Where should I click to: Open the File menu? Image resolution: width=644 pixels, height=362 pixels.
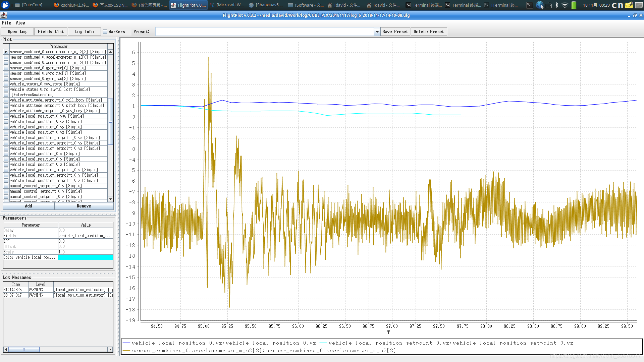click(6, 23)
